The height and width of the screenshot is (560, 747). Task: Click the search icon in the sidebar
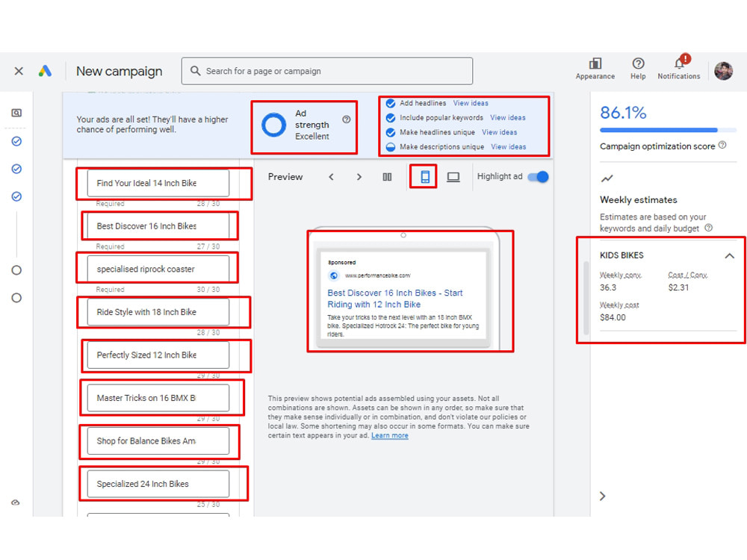point(16,113)
